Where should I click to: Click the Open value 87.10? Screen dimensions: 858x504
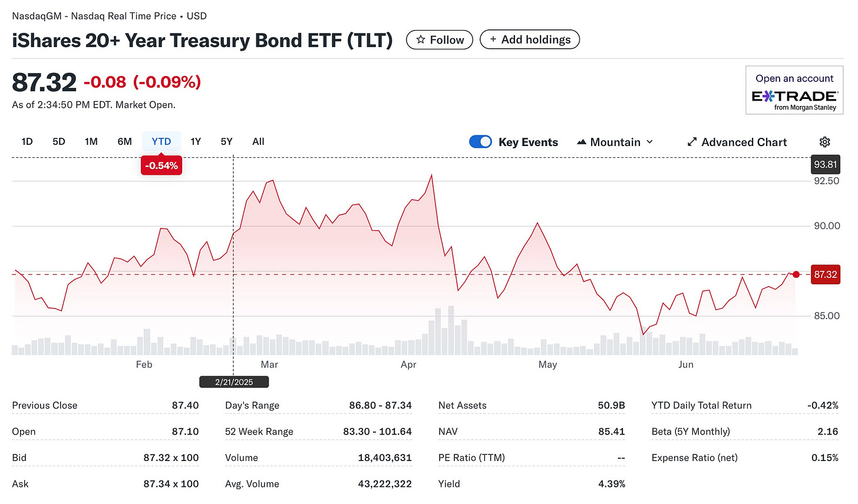click(185, 432)
